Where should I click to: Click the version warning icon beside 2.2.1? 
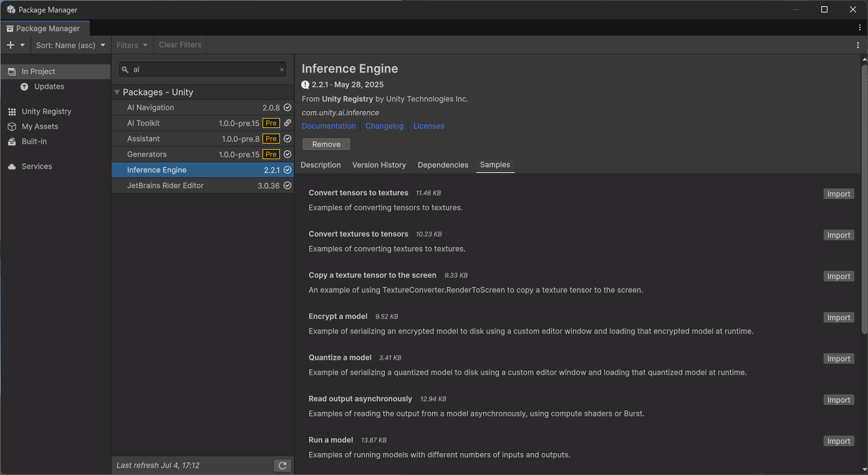pos(306,85)
